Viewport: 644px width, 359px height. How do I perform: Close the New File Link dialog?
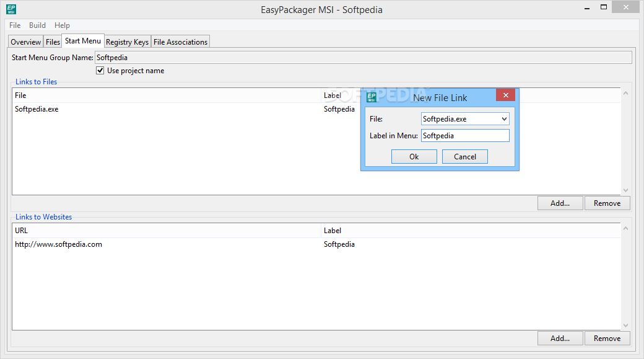[505, 95]
